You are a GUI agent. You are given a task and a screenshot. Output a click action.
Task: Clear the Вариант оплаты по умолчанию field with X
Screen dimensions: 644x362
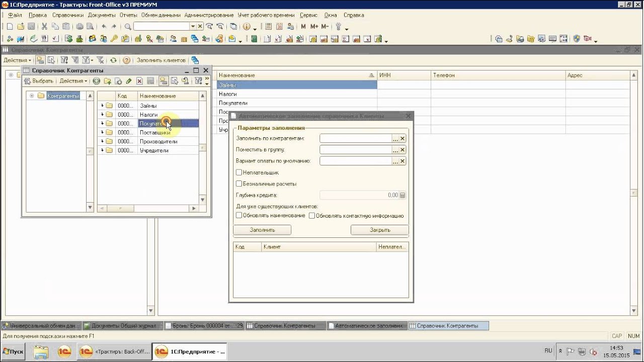click(x=403, y=161)
